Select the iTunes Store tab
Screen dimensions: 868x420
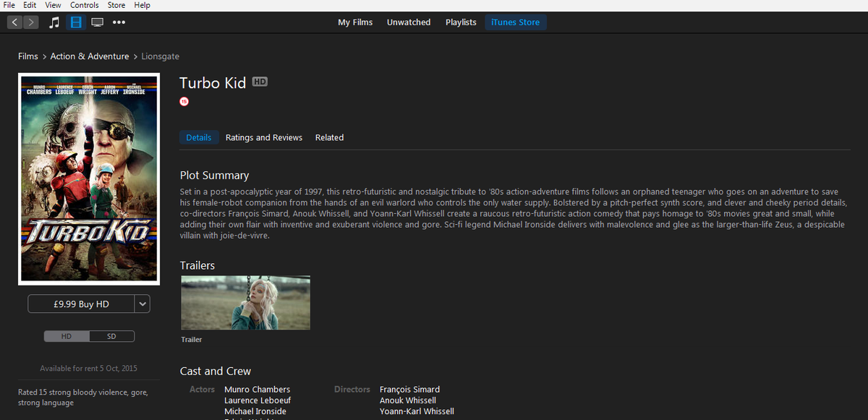(515, 22)
